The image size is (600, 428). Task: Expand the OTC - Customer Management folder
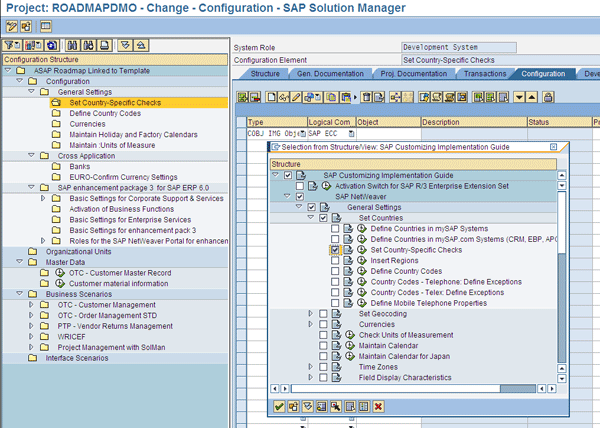click(x=31, y=305)
